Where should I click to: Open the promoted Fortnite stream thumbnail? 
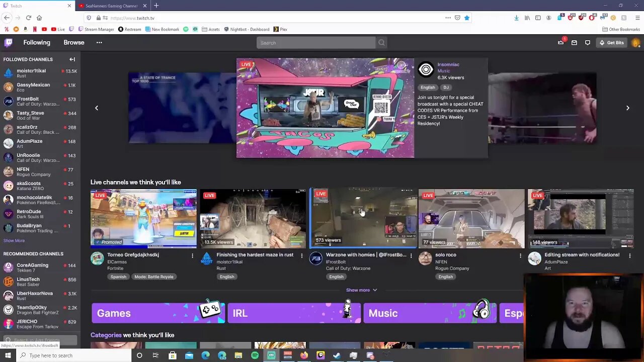pos(143,219)
